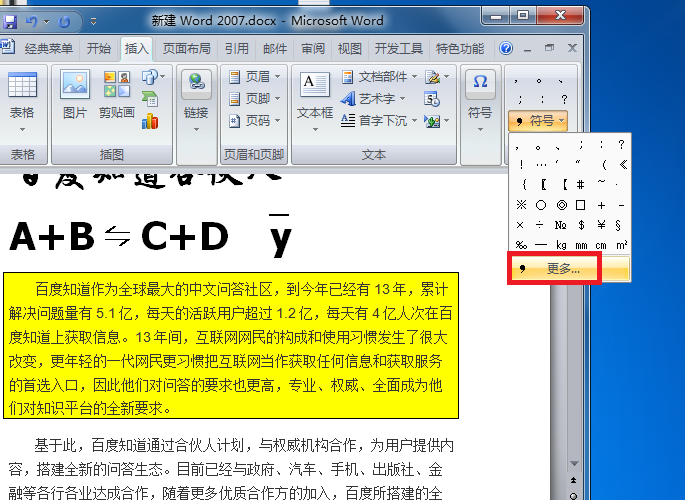Open the Undo history dropdown arrow
Screen dimensions: 685x500
46,21
